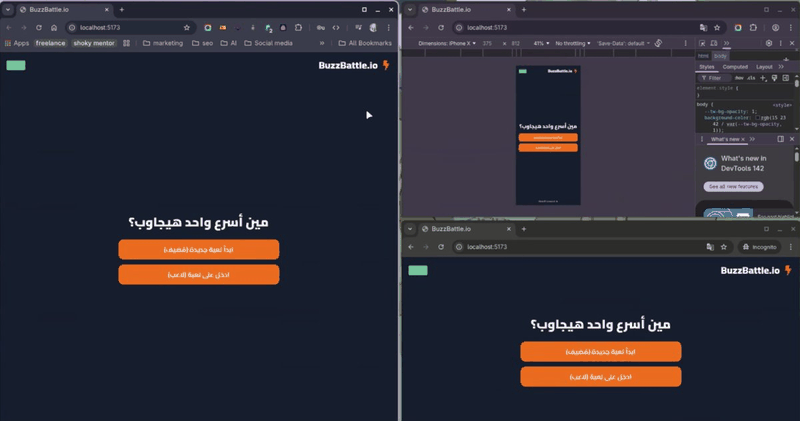This screenshot has height=421, width=800.
Task: Toggle the green button in top-left of left page
Action: [16, 65]
